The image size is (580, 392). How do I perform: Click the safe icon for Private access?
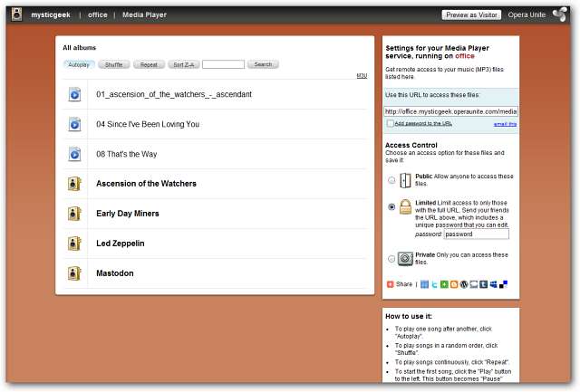click(x=405, y=259)
